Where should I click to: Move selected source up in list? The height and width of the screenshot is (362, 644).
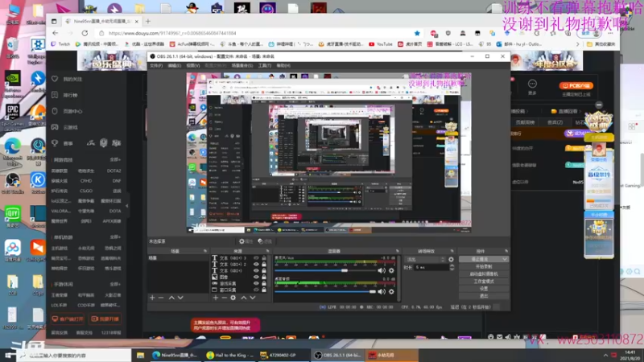pos(244,298)
